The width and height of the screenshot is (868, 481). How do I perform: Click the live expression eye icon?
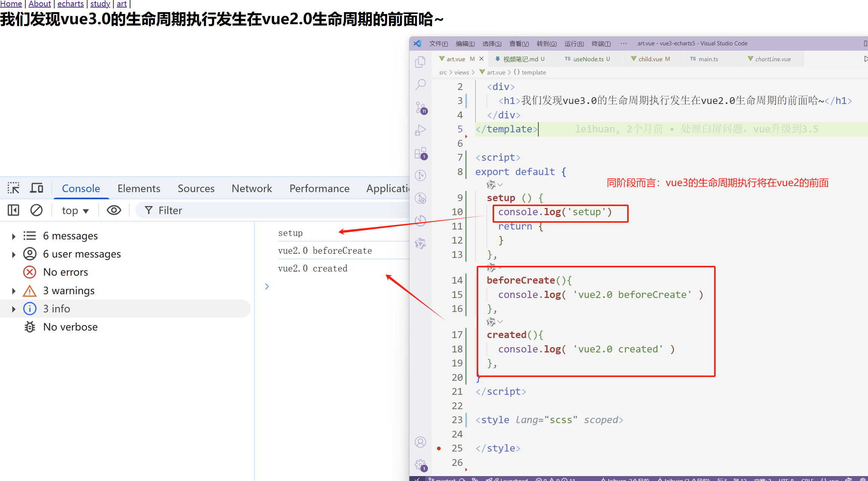coord(114,210)
